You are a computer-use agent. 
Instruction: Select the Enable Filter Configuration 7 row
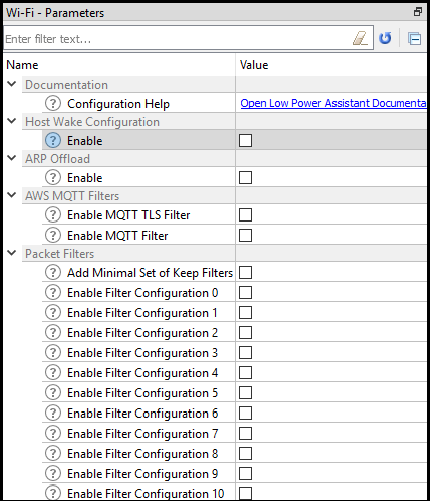coord(234,434)
